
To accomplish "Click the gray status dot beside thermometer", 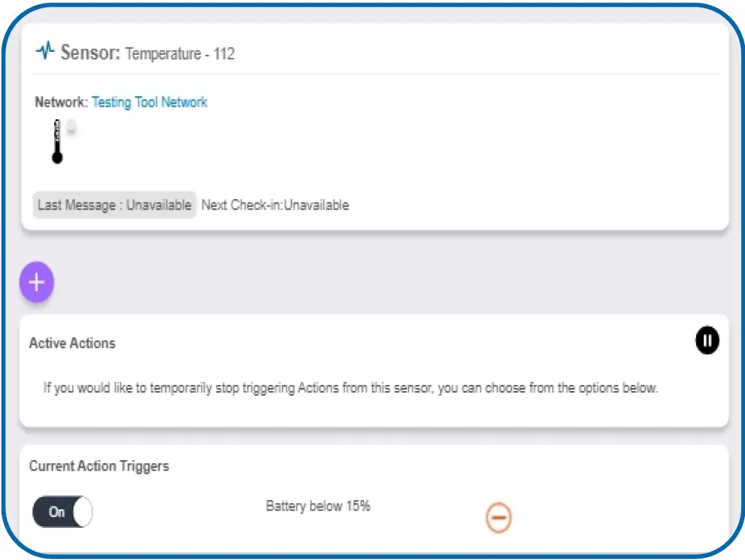I will point(71,127).
